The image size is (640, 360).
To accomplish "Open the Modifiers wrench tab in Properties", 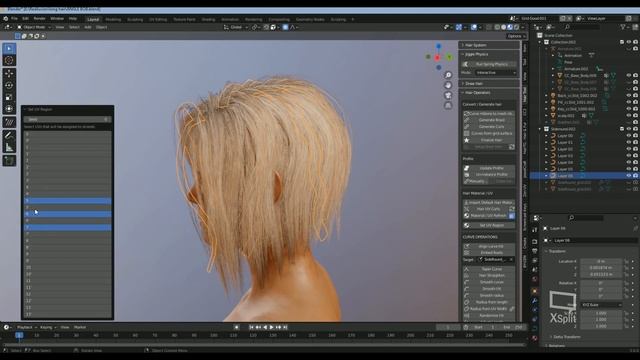I will (535, 300).
